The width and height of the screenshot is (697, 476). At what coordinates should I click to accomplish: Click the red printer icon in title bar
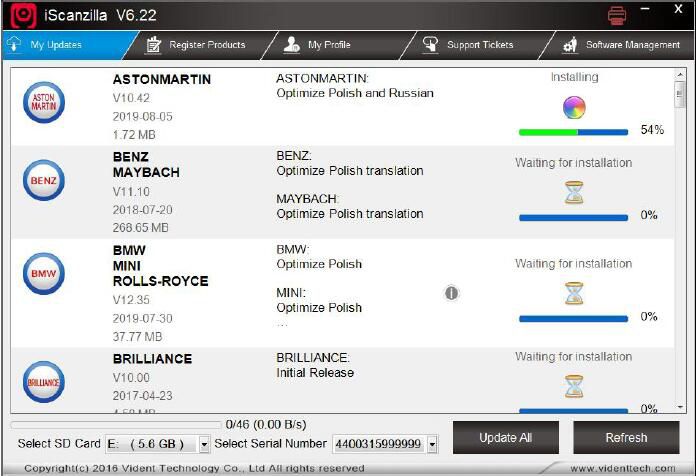[617, 16]
